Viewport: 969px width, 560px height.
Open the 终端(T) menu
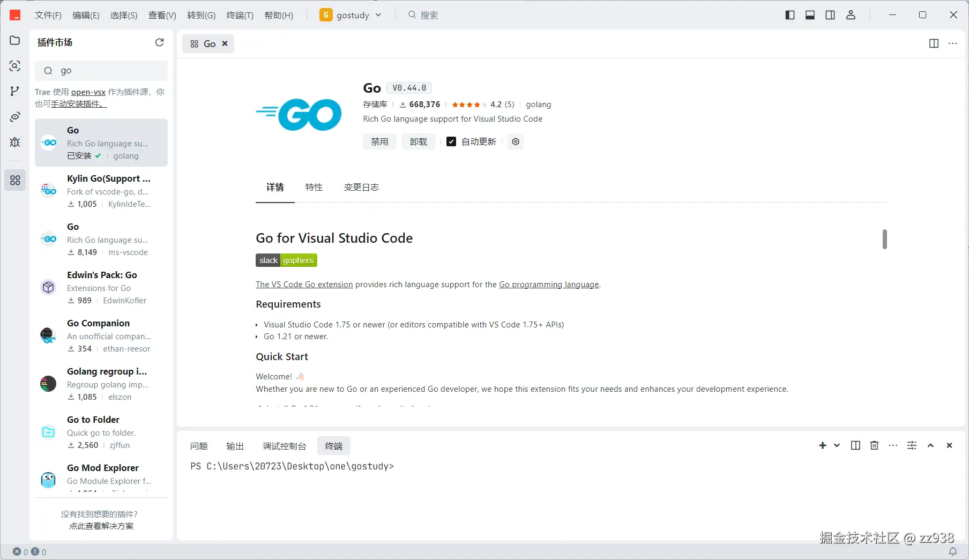[x=240, y=15]
